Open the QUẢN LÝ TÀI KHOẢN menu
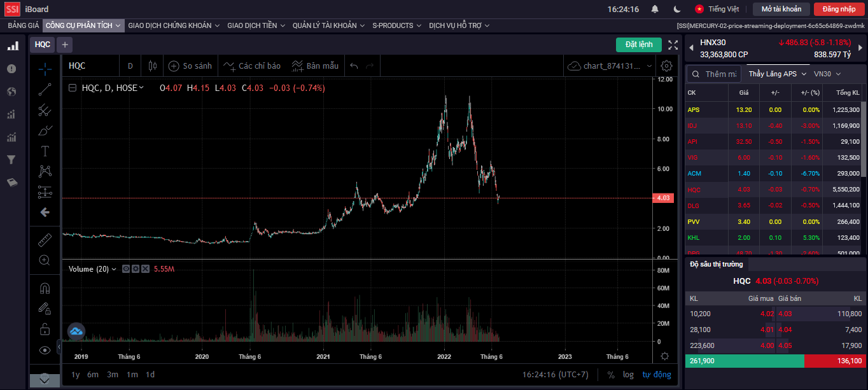The image size is (868, 390). [x=329, y=25]
